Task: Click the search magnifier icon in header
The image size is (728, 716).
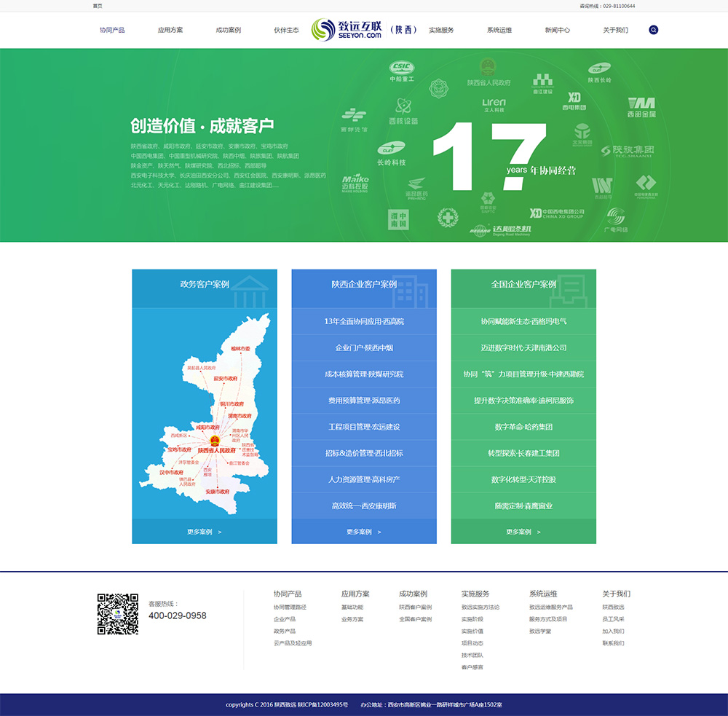Action: [x=653, y=30]
